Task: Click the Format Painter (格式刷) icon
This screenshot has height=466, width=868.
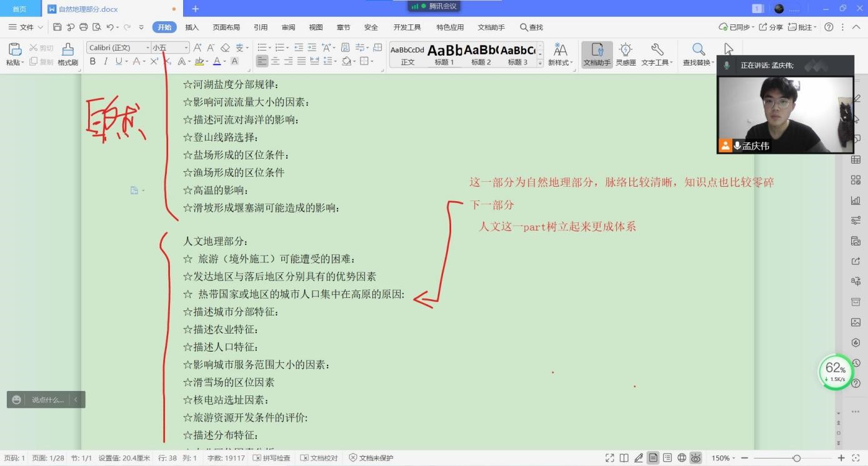Action: click(67, 54)
